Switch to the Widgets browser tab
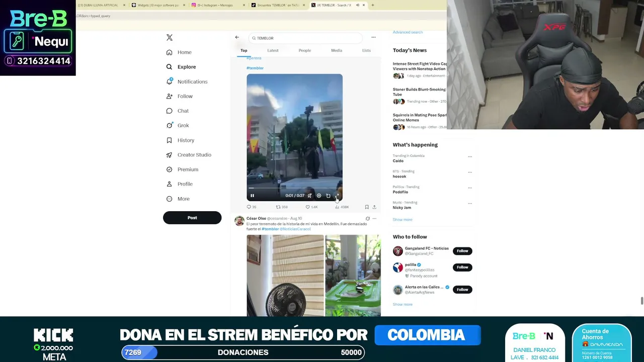The image size is (644, 362). (x=158, y=5)
